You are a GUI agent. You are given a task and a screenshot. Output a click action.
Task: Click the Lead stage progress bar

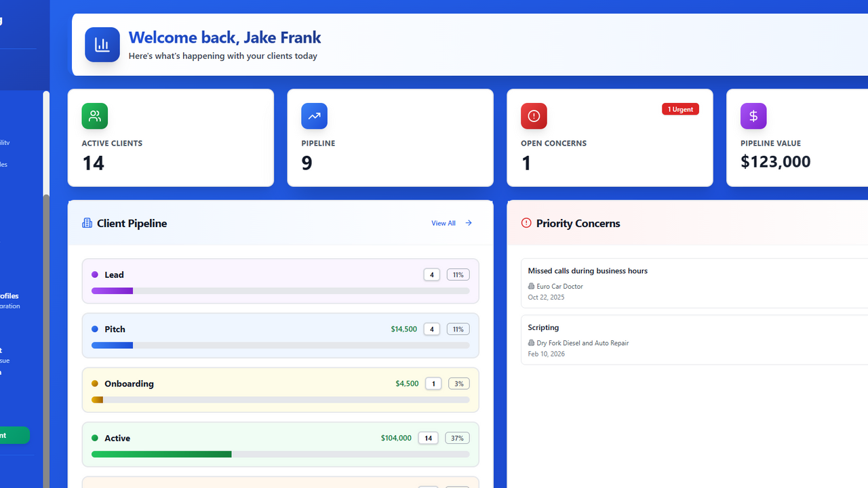[281, 291]
